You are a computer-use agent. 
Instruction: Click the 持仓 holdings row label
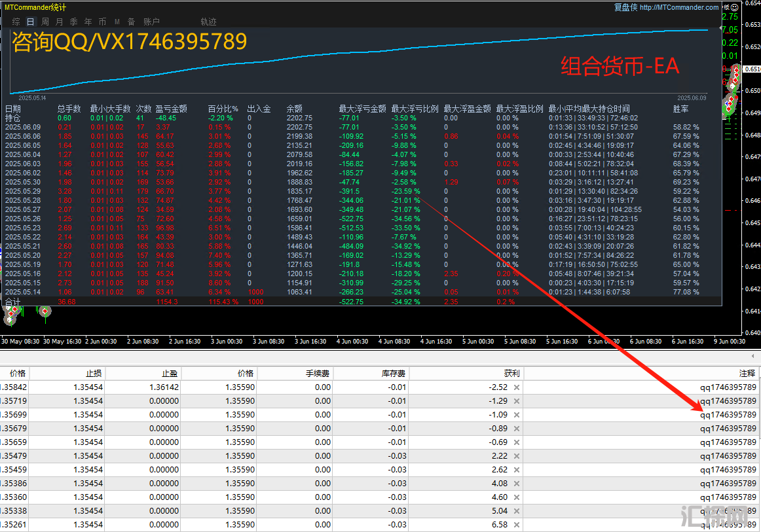coord(13,118)
